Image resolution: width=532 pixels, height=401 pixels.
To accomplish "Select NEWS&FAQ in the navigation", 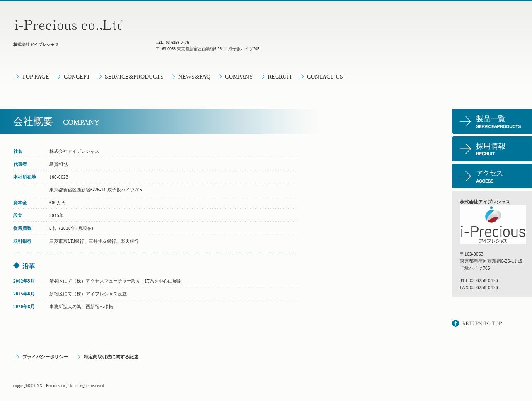I will (194, 77).
